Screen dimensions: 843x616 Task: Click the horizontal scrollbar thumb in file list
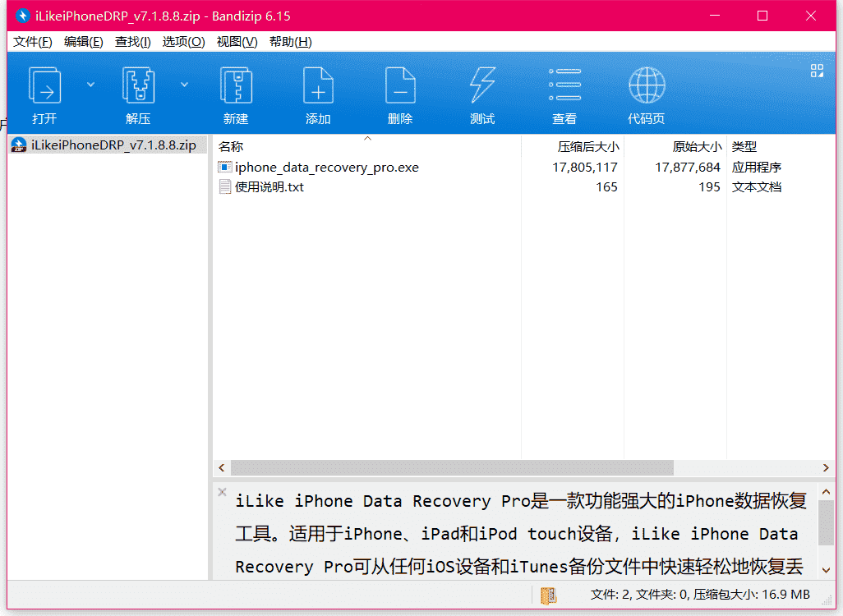[452, 467]
